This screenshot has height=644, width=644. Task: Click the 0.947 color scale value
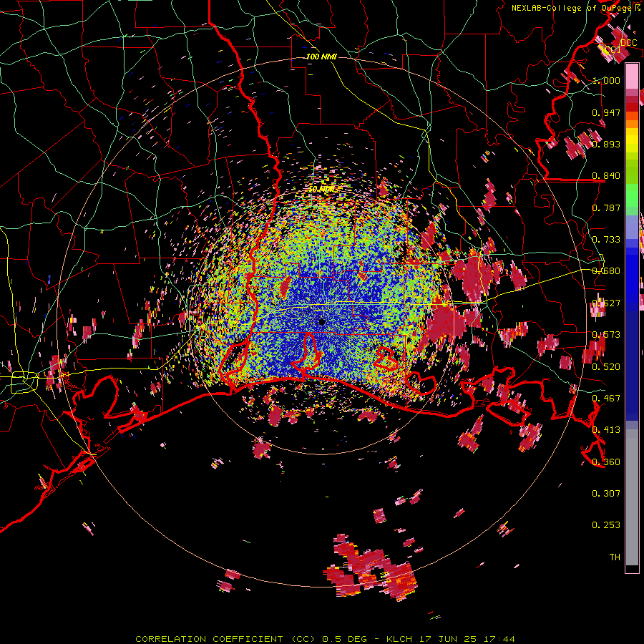606,112
